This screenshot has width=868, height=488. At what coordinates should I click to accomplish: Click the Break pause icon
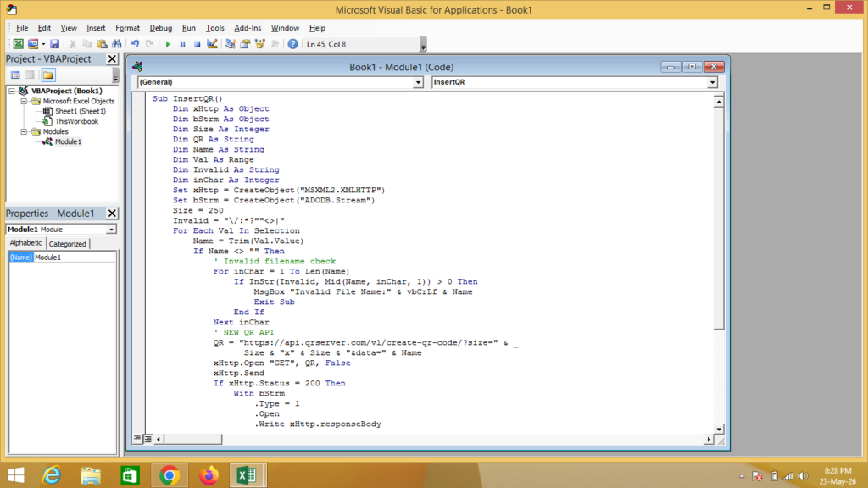[182, 44]
